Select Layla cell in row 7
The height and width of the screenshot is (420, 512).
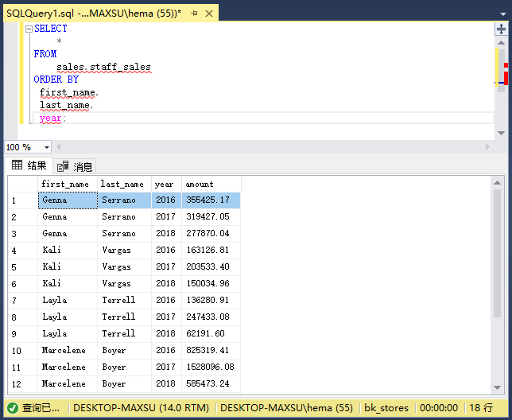(68, 300)
